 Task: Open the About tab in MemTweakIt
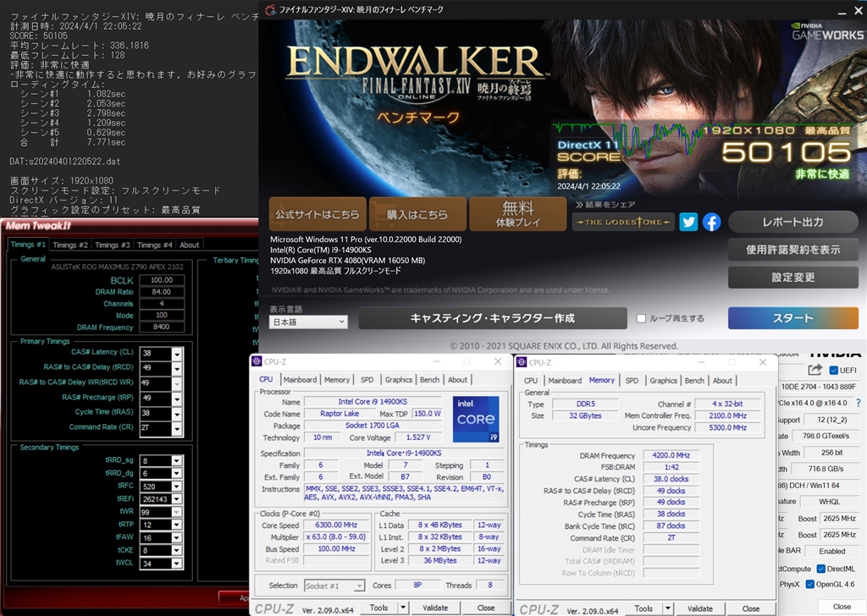pos(189,245)
